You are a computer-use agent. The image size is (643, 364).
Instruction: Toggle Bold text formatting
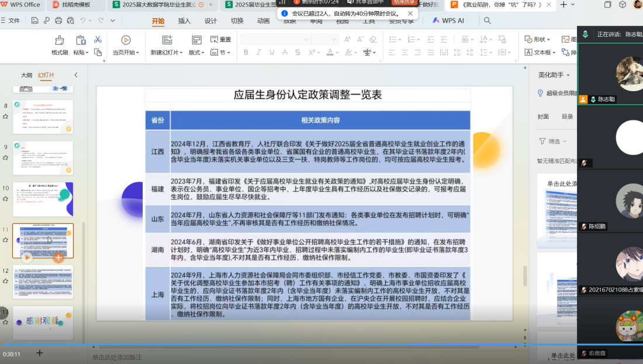(246, 53)
